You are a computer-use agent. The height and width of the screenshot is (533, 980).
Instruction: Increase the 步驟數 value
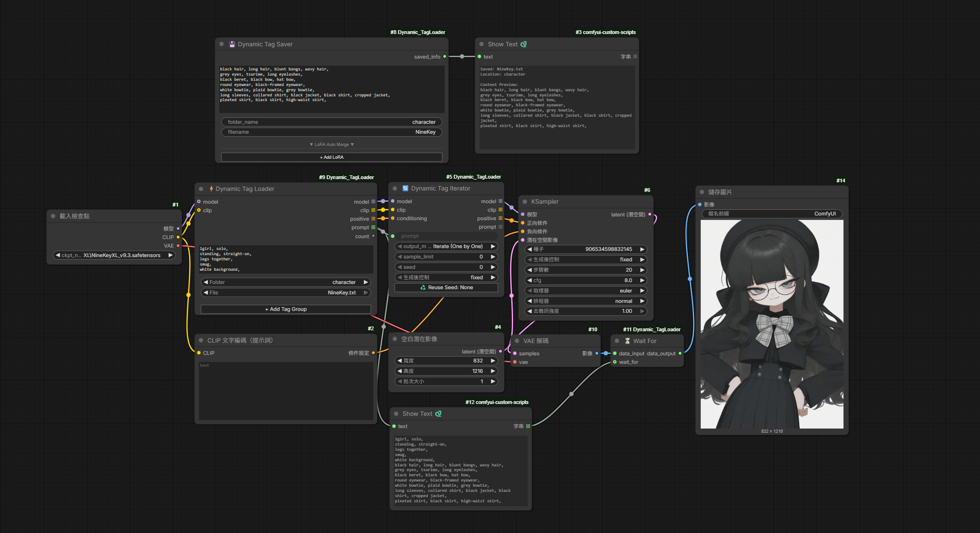(x=642, y=270)
